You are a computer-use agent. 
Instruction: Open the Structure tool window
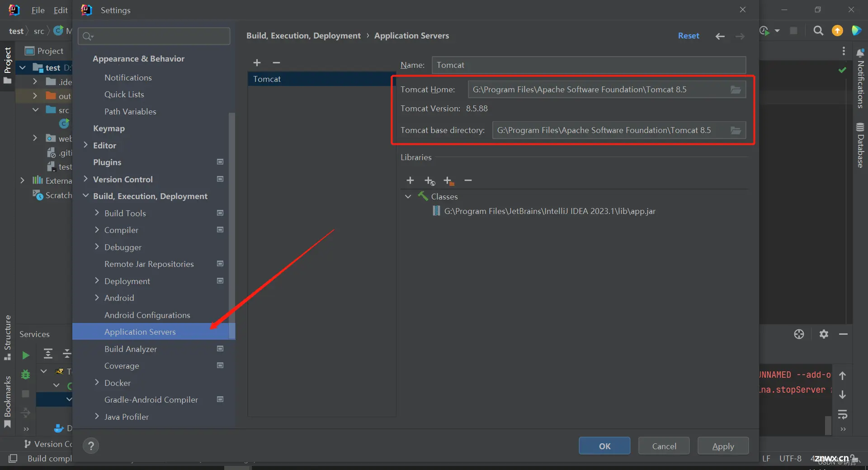tap(7, 337)
